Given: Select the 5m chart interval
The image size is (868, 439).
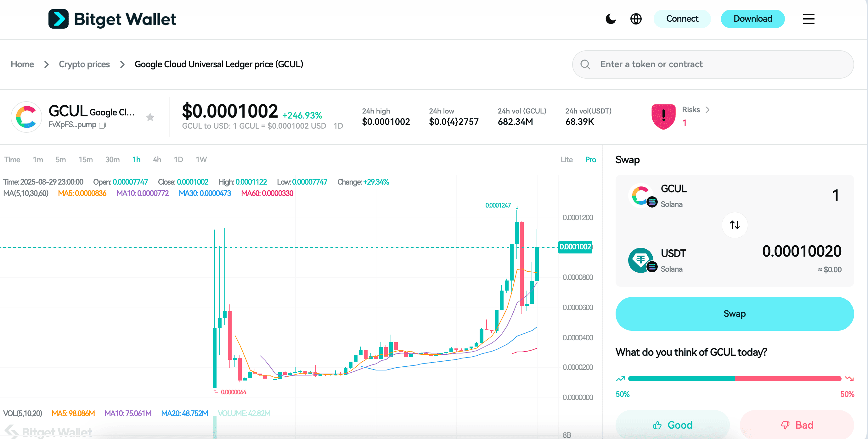Looking at the screenshot, I should [x=61, y=159].
